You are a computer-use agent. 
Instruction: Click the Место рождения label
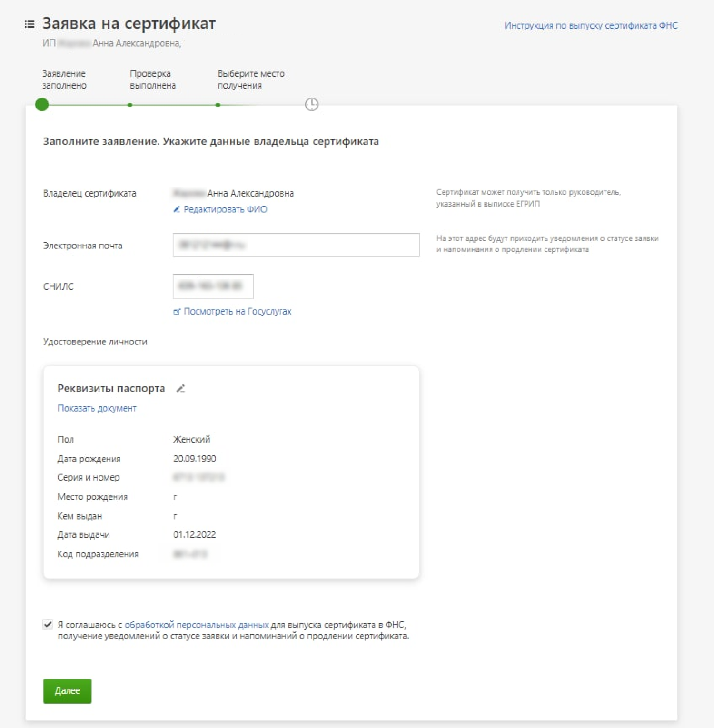coord(92,497)
